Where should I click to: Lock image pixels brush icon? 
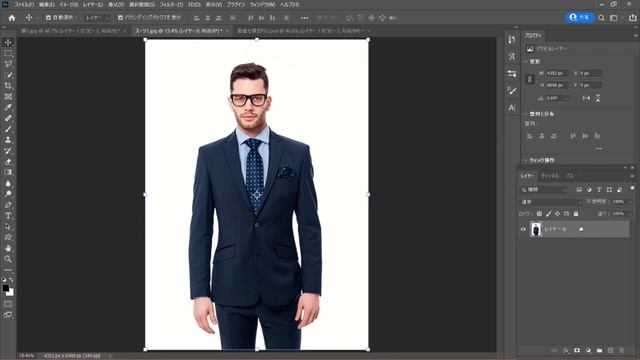coord(549,213)
